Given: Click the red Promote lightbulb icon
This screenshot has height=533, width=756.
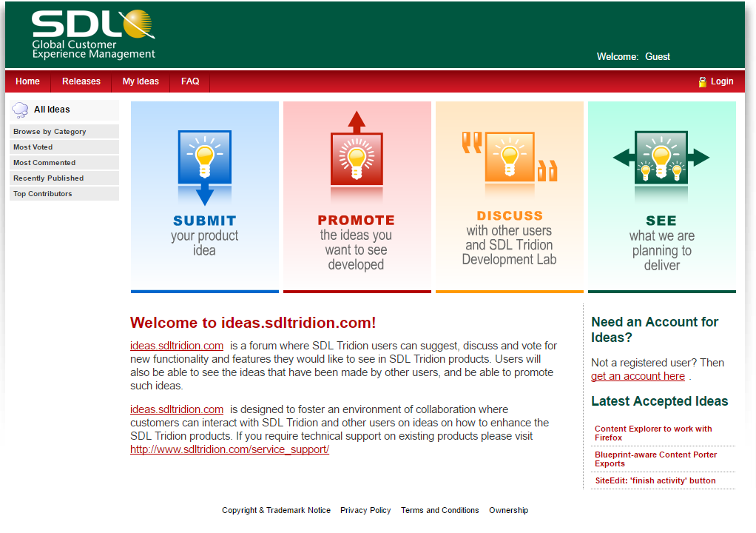Looking at the screenshot, I should pyautogui.click(x=357, y=149).
